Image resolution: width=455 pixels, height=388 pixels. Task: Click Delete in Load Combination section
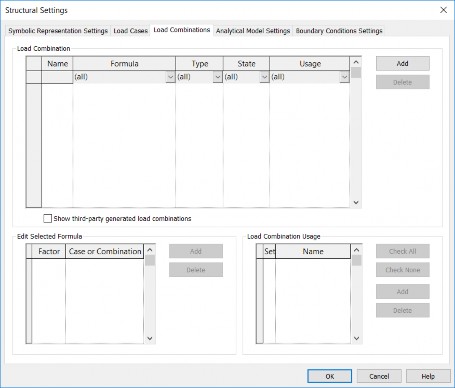pos(403,82)
